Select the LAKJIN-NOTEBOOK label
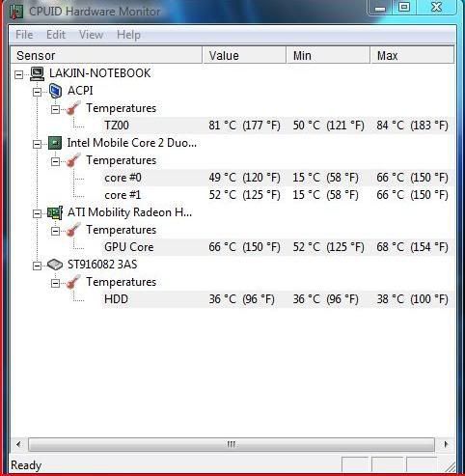Screen dimensions: 465x476 99,73
